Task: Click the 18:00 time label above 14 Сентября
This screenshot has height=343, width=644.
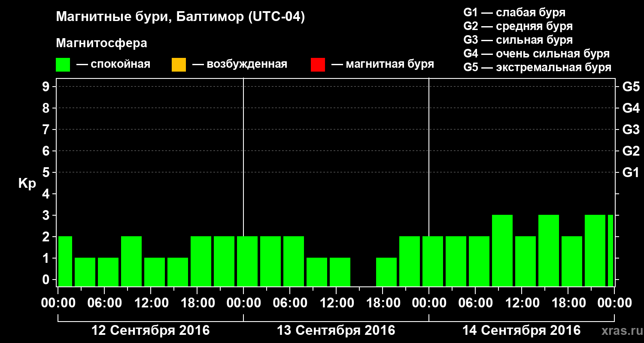Action: [x=568, y=303]
